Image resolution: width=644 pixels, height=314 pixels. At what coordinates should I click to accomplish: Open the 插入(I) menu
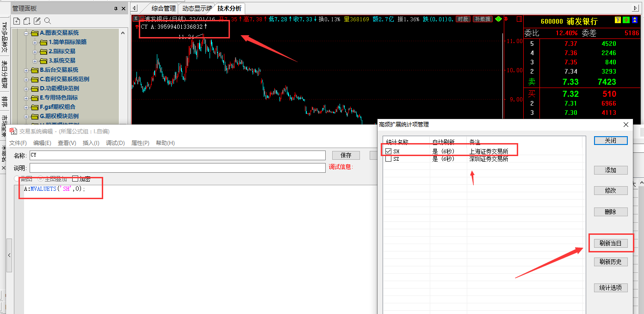91,143
